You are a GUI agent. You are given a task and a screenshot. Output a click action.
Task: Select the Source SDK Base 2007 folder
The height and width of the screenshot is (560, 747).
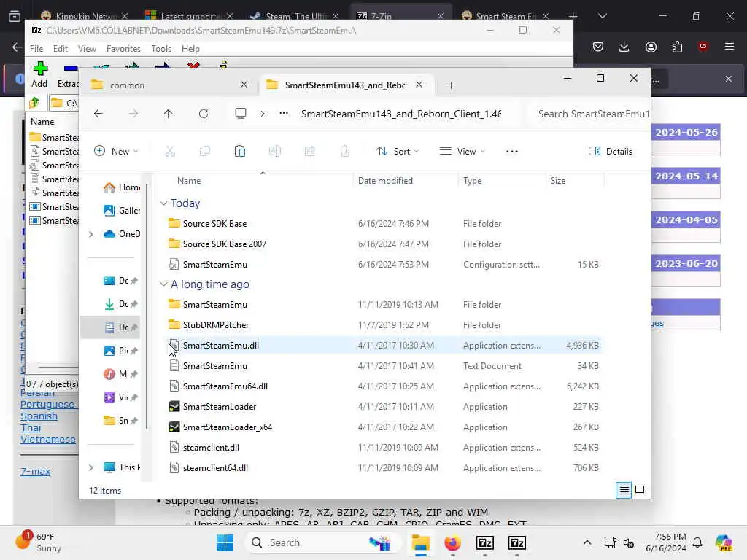[x=384, y=244]
